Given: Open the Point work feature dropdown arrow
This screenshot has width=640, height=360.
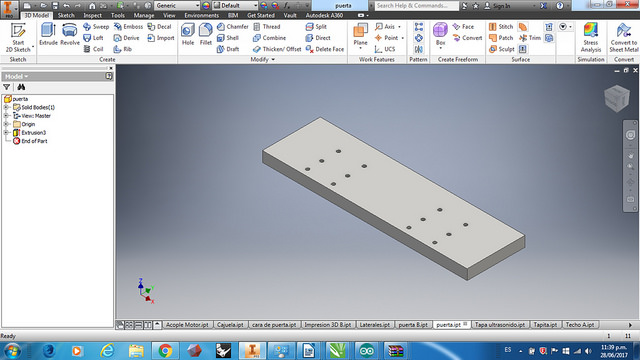Looking at the screenshot, I should click(x=402, y=38).
